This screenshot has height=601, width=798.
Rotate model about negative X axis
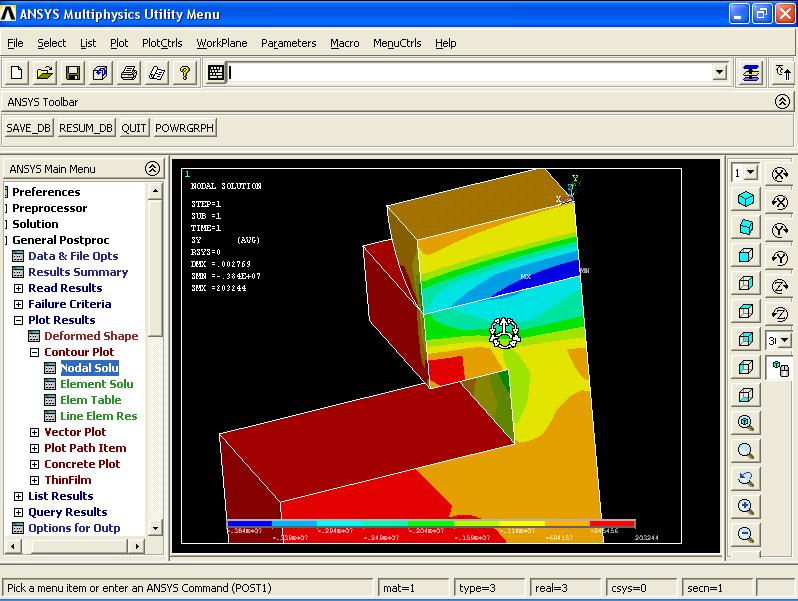pyautogui.click(x=780, y=203)
